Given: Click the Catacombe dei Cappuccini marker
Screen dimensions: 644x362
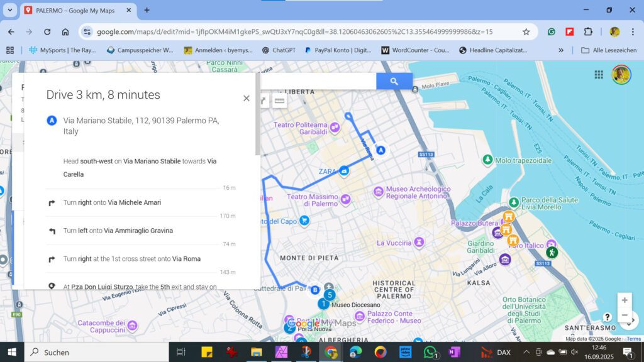Looking at the screenshot, I should 131,325.
